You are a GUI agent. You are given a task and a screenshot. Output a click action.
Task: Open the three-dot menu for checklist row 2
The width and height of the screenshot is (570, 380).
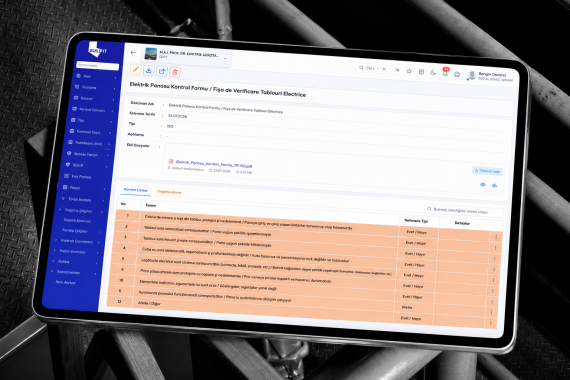(x=495, y=248)
